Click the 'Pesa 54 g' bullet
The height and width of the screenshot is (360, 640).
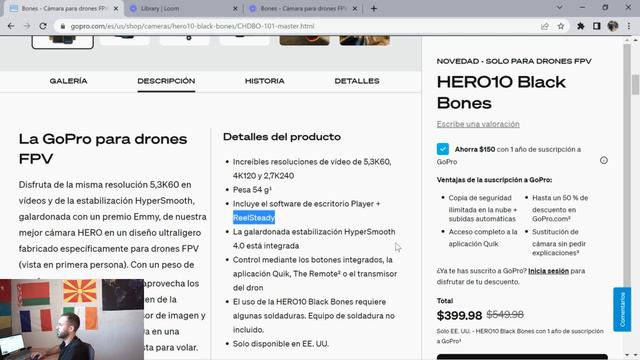pos(252,190)
